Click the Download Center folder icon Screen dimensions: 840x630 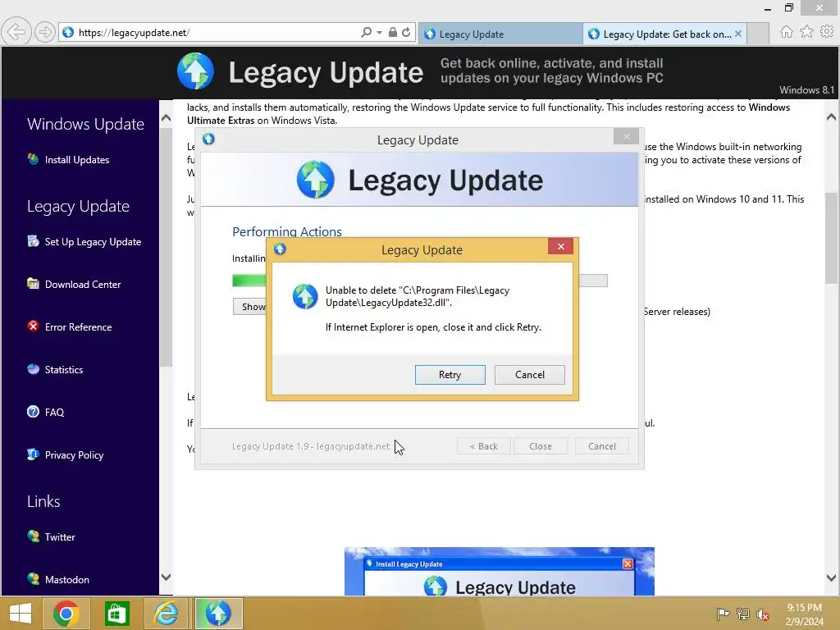click(33, 284)
